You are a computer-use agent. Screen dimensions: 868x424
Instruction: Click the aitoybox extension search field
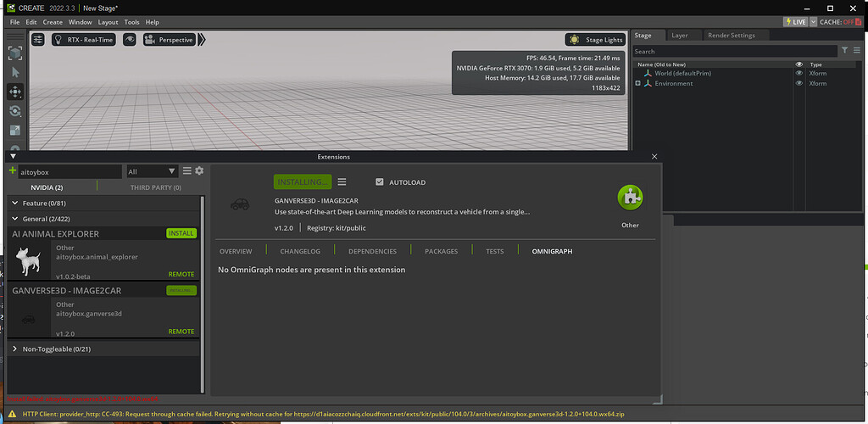point(70,171)
